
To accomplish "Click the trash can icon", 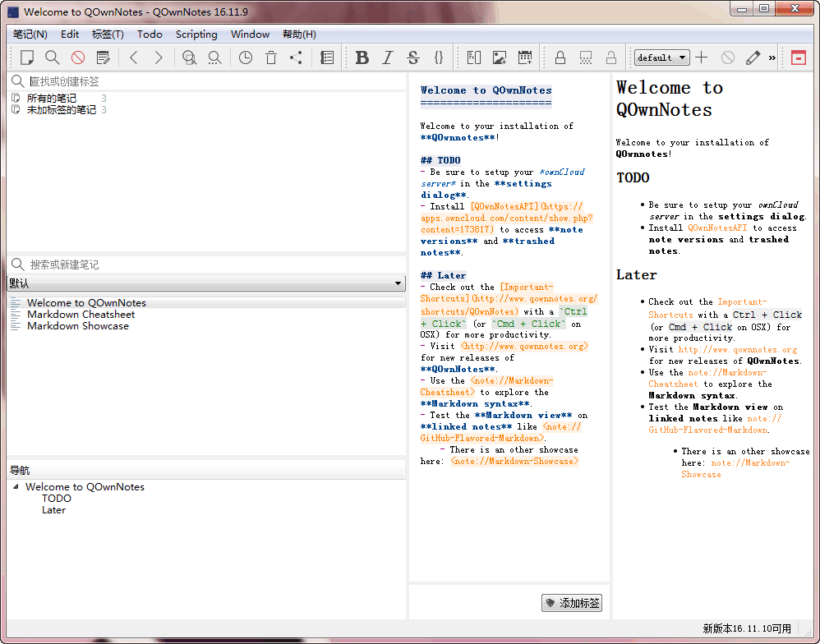I will [x=271, y=57].
